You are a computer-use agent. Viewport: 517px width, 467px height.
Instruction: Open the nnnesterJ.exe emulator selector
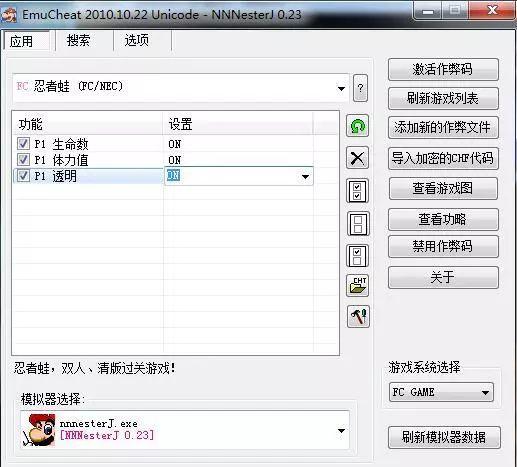tap(185, 430)
